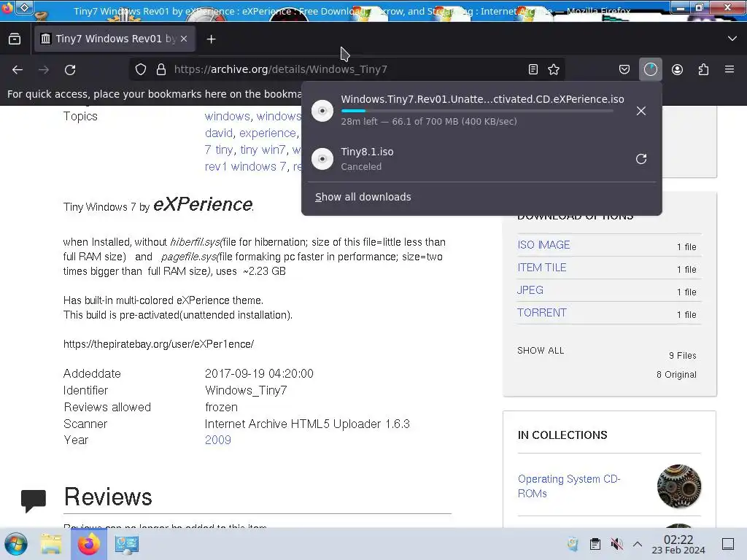Select the Tiny7 Windows Rev01 tab
This screenshot has height=560, width=747.
click(115, 39)
